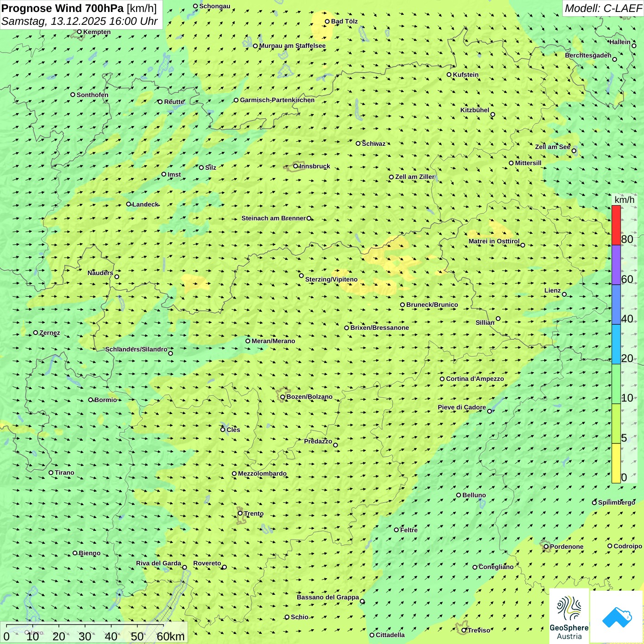Click the Kempten marker circle
The height and width of the screenshot is (644, 644).
click(x=80, y=32)
